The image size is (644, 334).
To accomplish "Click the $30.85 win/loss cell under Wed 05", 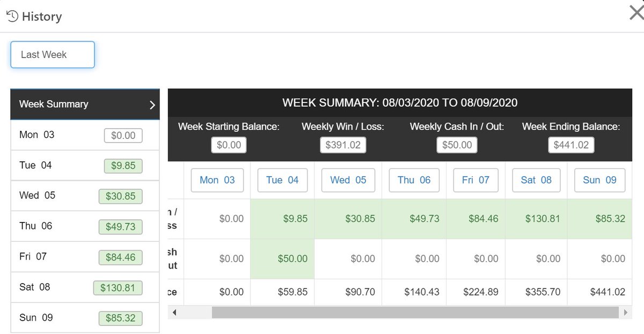I will point(348,219).
